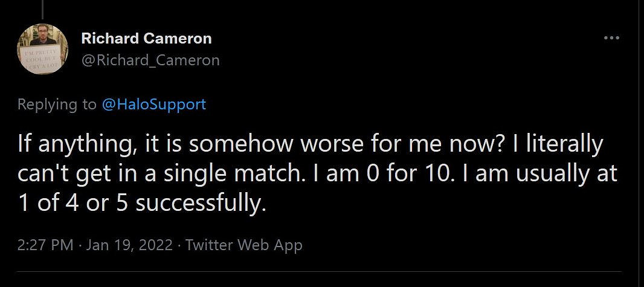This screenshot has width=644, height=287.
Task: Open the Richard Cameron display name
Action: [146, 39]
